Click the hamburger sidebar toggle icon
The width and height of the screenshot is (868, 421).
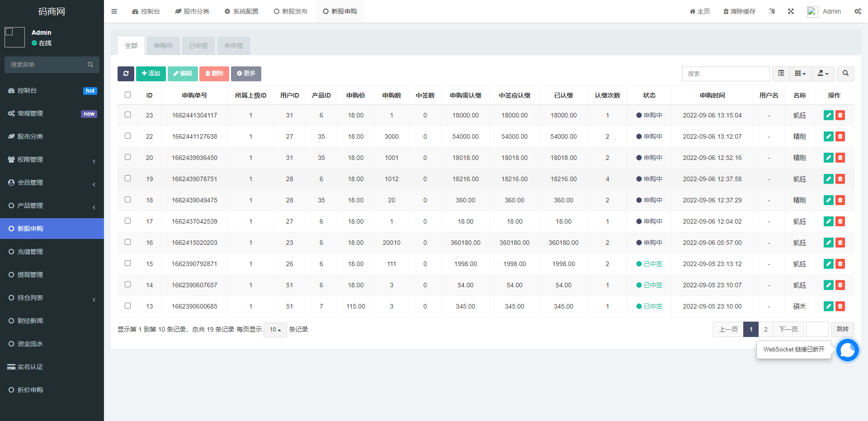point(114,11)
